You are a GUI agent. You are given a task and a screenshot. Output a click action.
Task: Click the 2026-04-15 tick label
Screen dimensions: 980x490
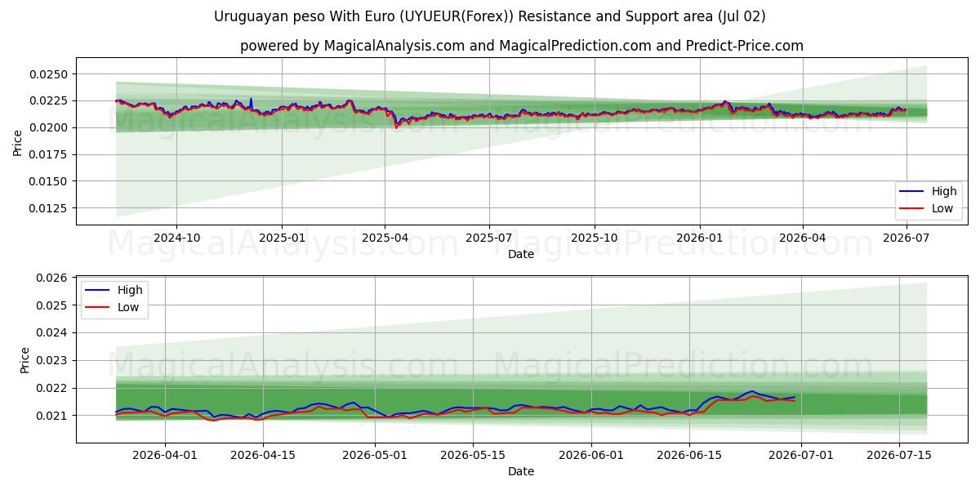[x=264, y=455]
